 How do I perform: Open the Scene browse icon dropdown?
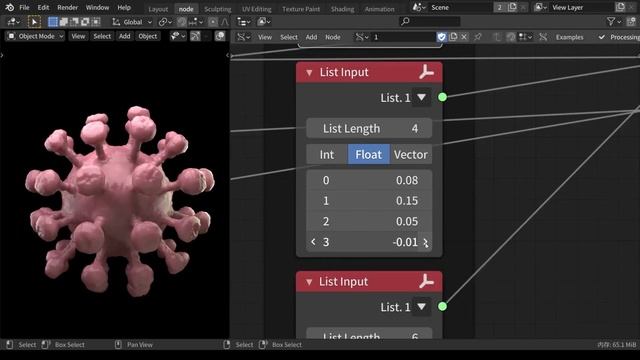[419, 7]
